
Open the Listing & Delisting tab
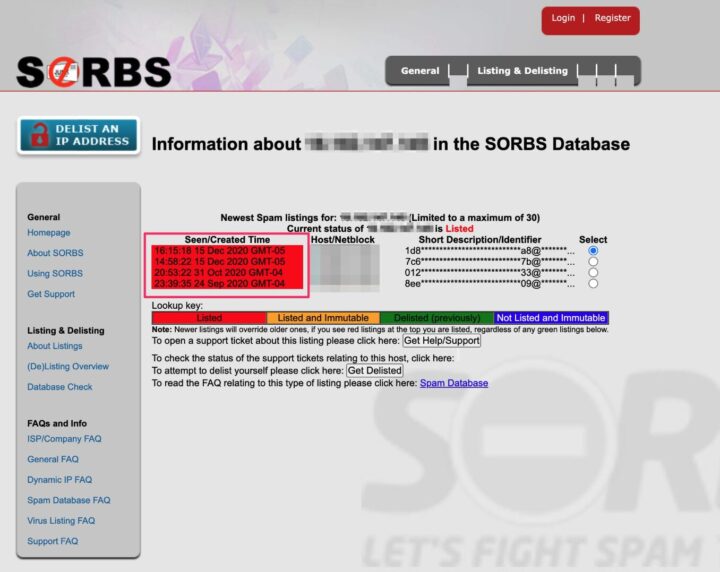pyautogui.click(x=523, y=71)
